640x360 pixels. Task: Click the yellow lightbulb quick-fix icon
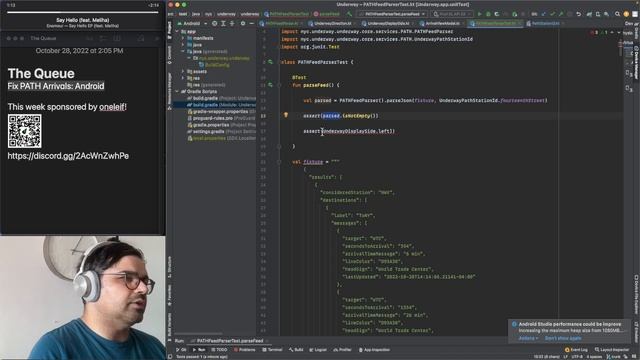(x=286, y=116)
